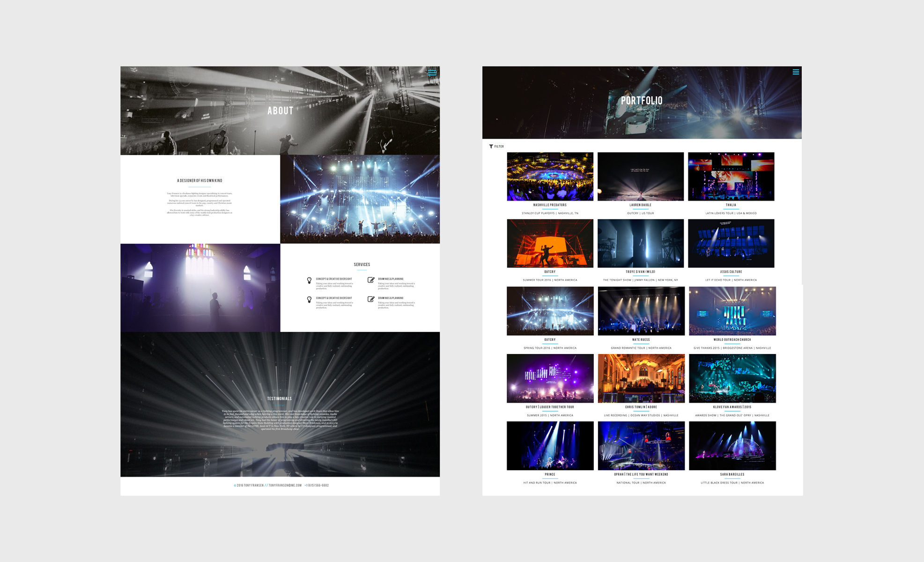Viewport: 924px width, 562px height.
Task: Open the Lauren Daigle Outcry US Tour entry
Action: point(641,176)
